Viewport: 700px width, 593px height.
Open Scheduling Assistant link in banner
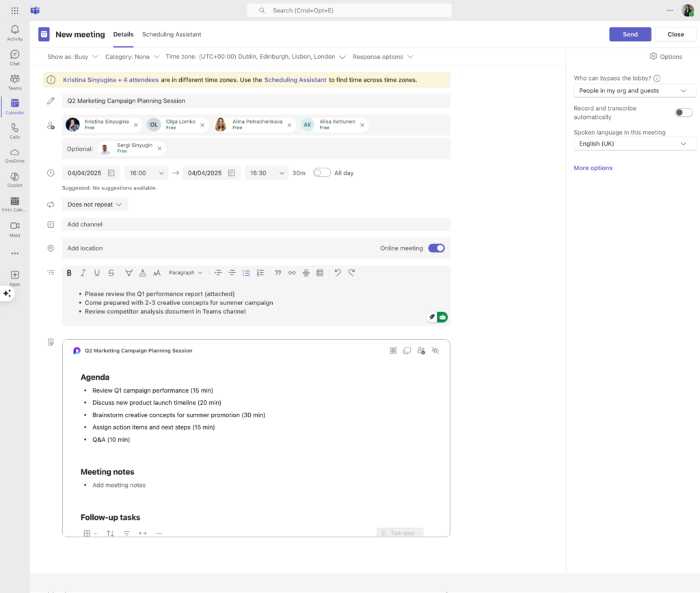(x=295, y=80)
